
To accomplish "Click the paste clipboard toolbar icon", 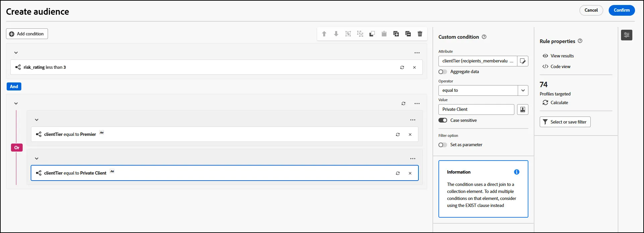I will coord(384,34).
